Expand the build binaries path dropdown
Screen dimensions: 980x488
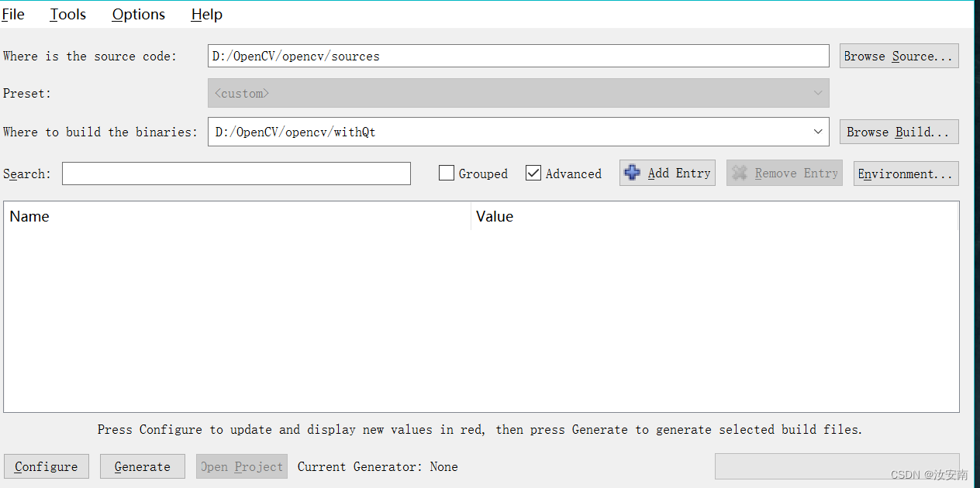818,131
